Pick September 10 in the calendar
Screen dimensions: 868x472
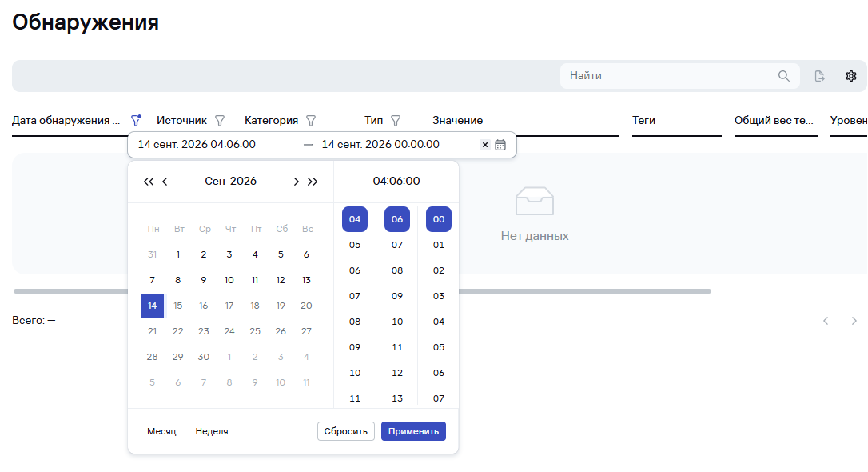pyautogui.click(x=229, y=280)
